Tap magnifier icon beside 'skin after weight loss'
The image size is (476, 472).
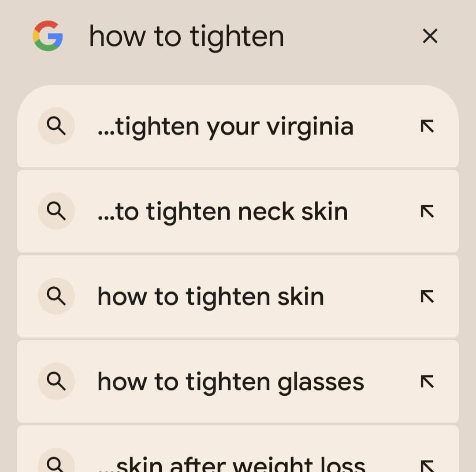click(56, 463)
